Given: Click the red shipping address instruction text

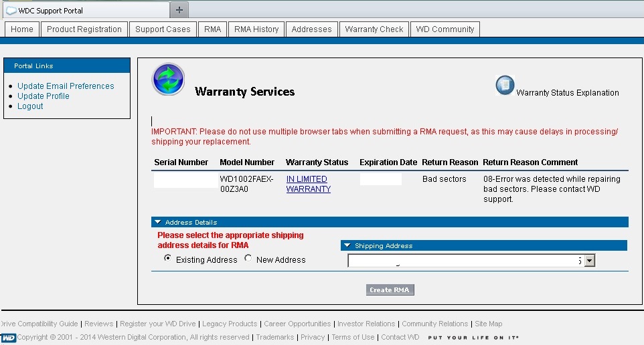Looking at the screenshot, I should [230, 240].
